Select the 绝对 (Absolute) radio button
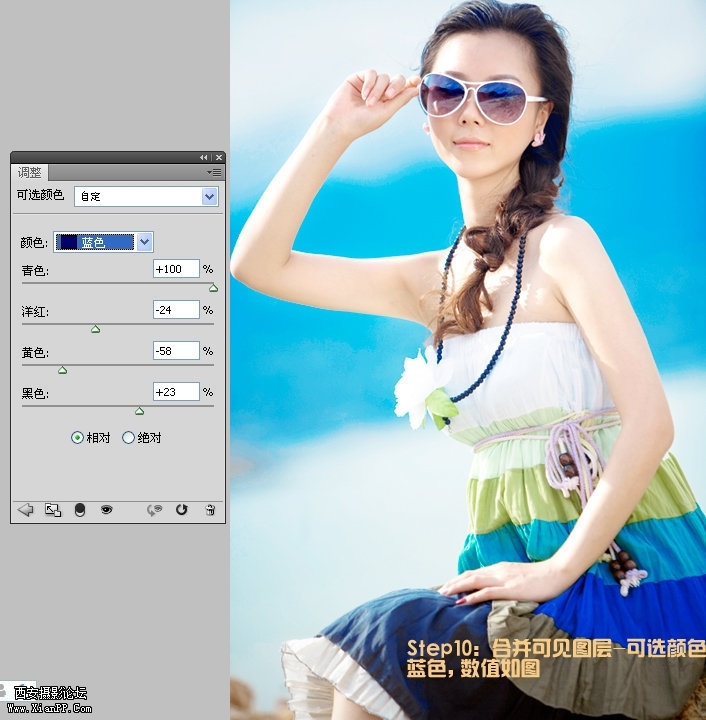This screenshot has width=706, height=720. (x=128, y=437)
